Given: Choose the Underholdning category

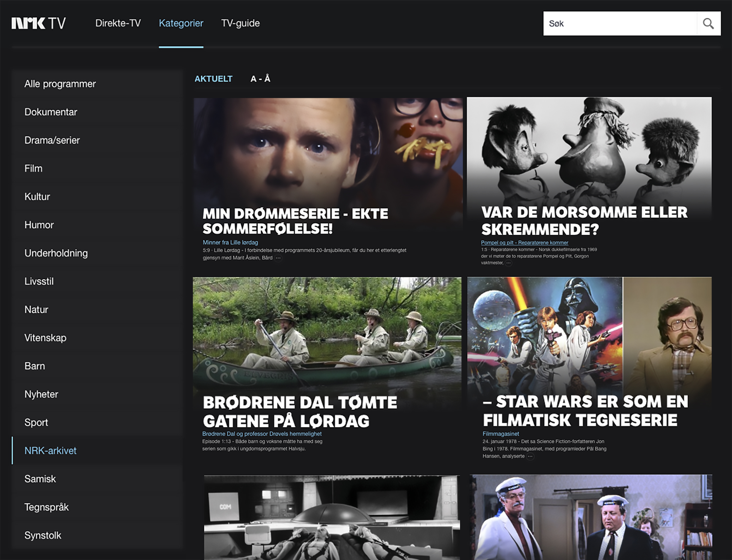Looking at the screenshot, I should pyautogui.click(x=98, y=253).
